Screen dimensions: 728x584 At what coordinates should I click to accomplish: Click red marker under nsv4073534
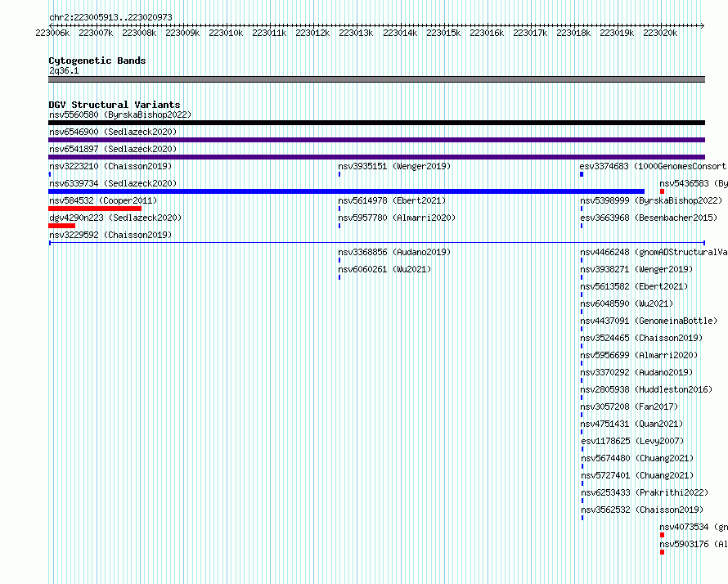point(662,535)
